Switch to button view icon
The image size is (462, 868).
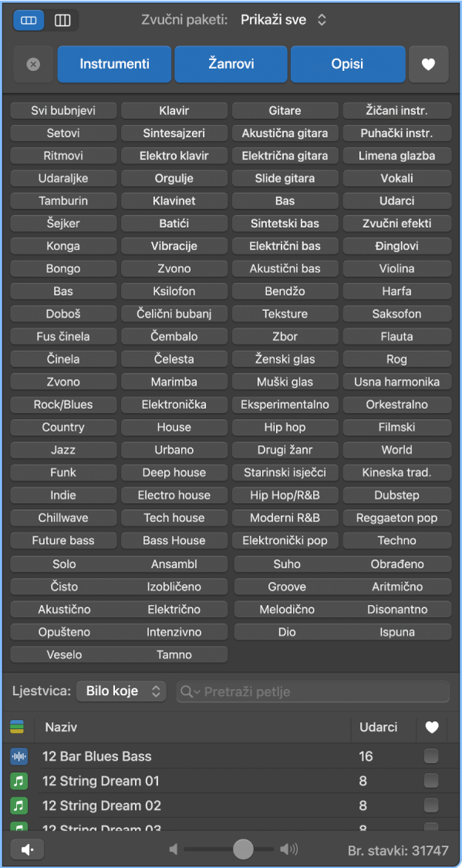(29, 21)
